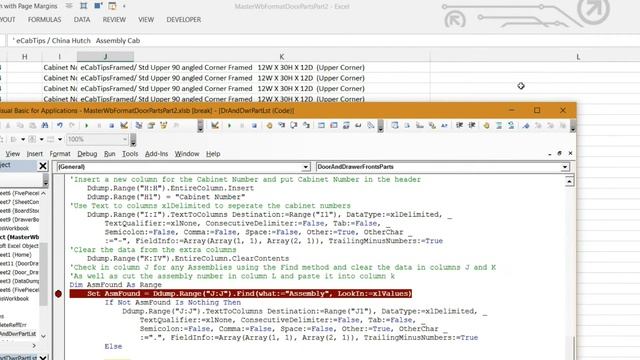
Task: Open the Watch Window icon
Action: (346, 125)
